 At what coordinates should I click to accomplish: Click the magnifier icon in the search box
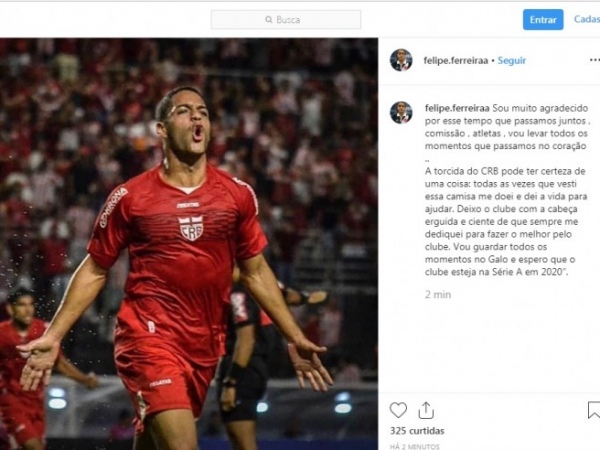coord(269,20)
